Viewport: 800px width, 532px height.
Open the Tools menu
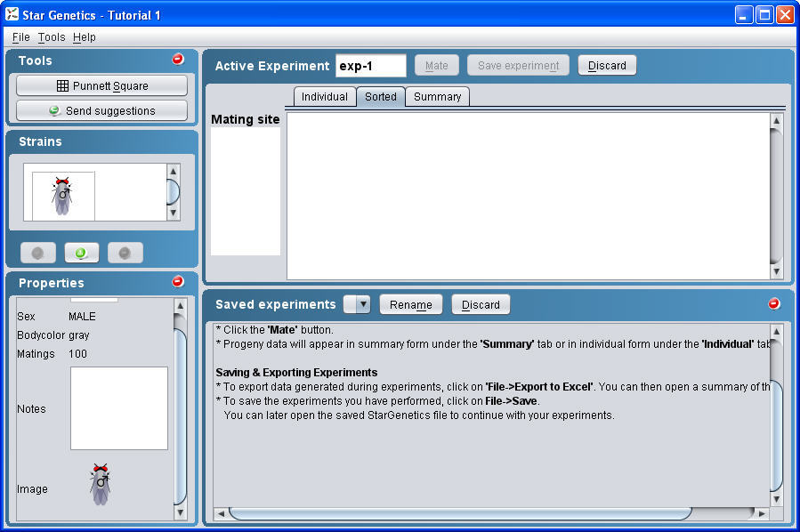click(x=52, y=37)
